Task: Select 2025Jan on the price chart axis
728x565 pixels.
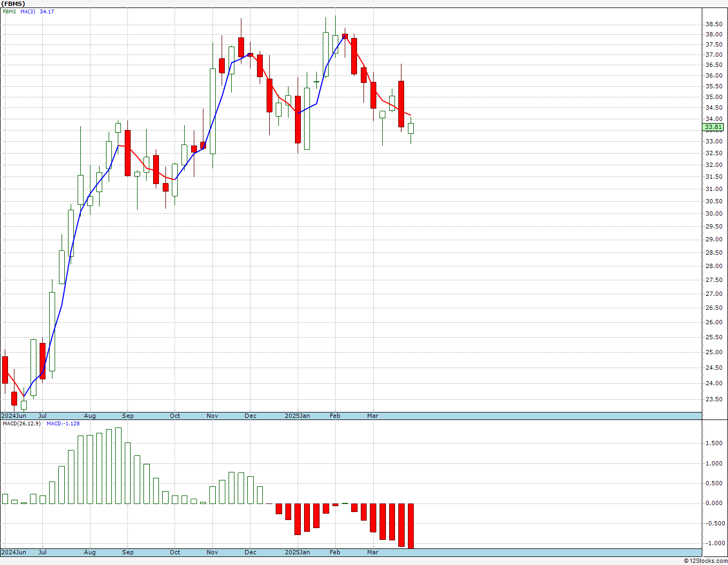Action: (297, 416)
